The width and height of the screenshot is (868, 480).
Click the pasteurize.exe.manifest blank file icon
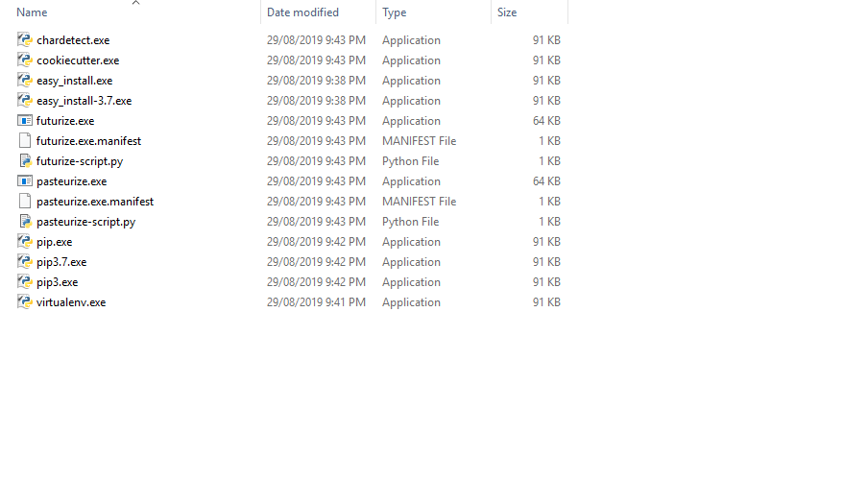[24, 201]
